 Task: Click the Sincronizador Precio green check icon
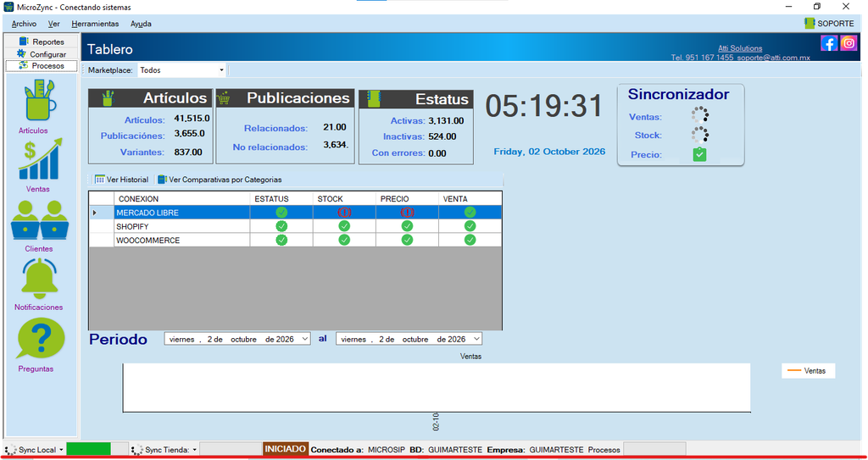[x=699, y=154]
